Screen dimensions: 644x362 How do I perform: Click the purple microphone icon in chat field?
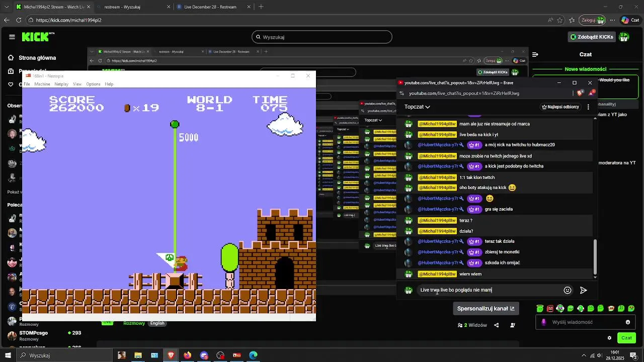point(543,322)
